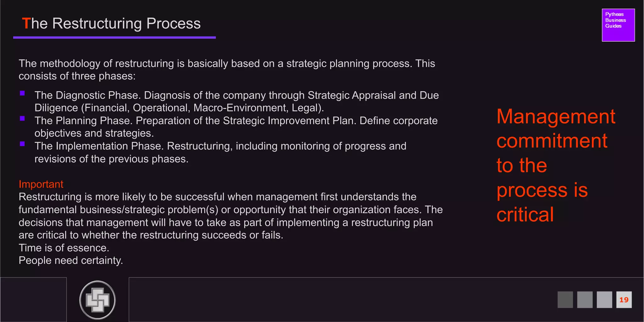Select the page number 19 box

624,299
